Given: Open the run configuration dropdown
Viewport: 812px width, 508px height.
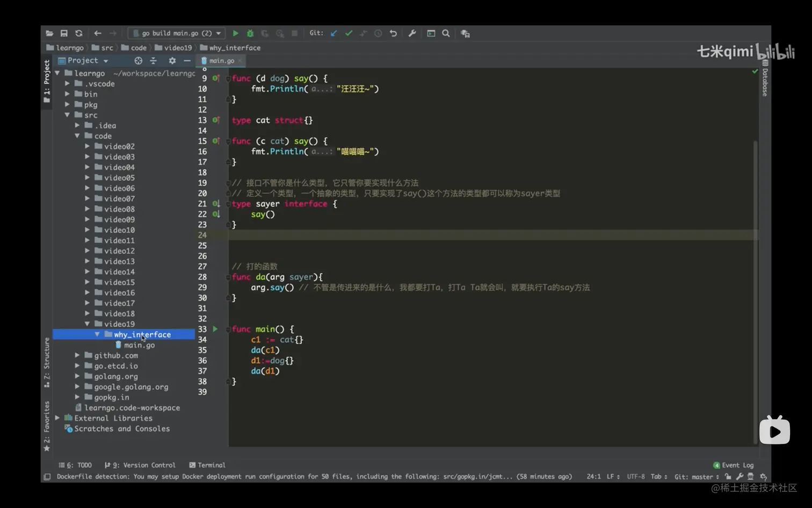Looking at the screenshot, I should coord(177,33).
